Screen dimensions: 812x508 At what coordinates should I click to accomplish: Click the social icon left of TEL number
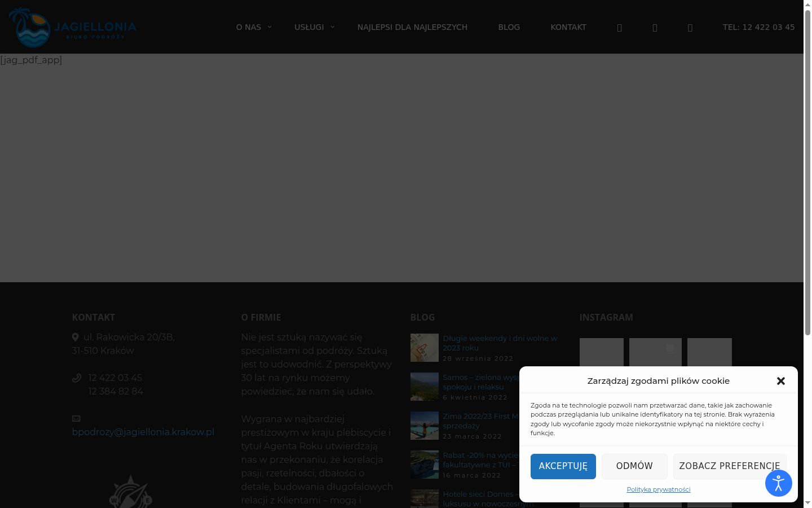(690, 28)
